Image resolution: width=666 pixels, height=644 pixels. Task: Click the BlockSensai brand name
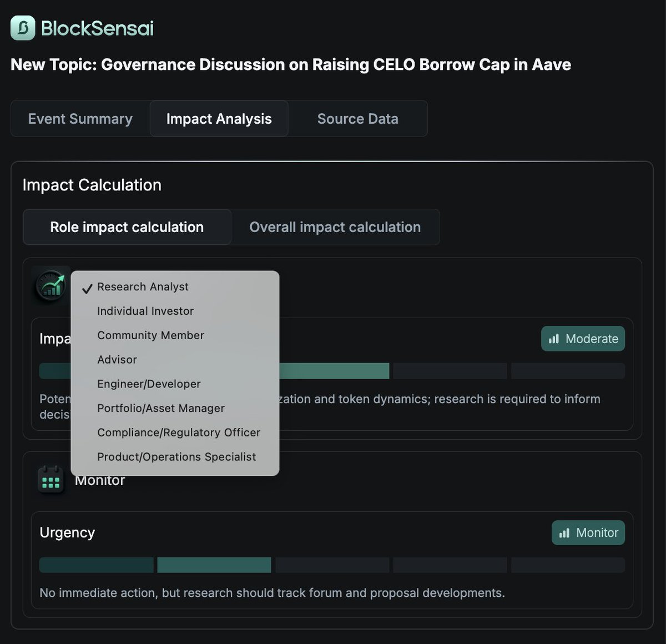(x=97, y=28)
